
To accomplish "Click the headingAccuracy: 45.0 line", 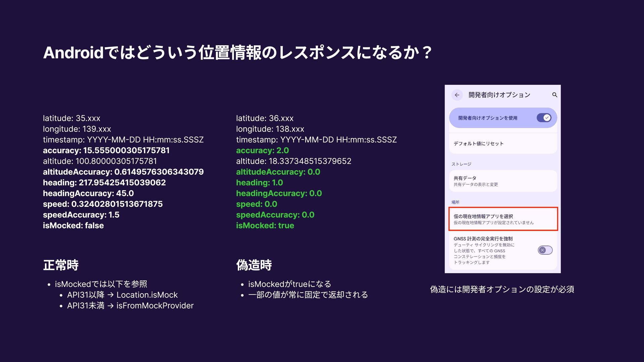I will (x=88, y=193).
